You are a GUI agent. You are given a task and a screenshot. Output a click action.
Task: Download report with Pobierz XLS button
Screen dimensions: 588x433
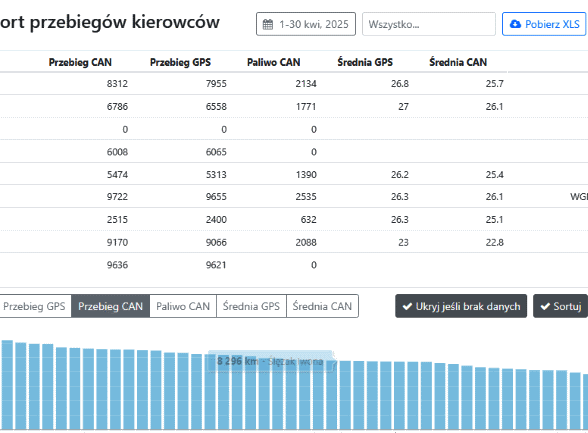point(544,24)
